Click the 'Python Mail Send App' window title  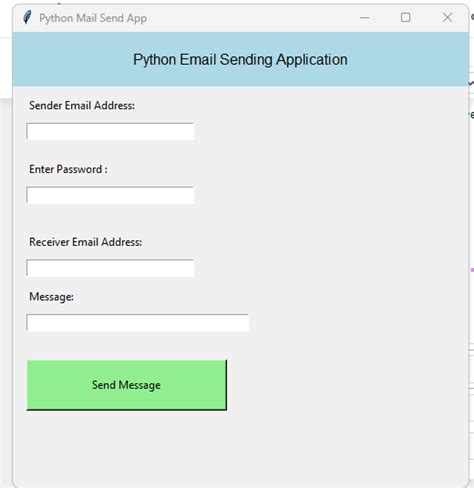[93, 18]
